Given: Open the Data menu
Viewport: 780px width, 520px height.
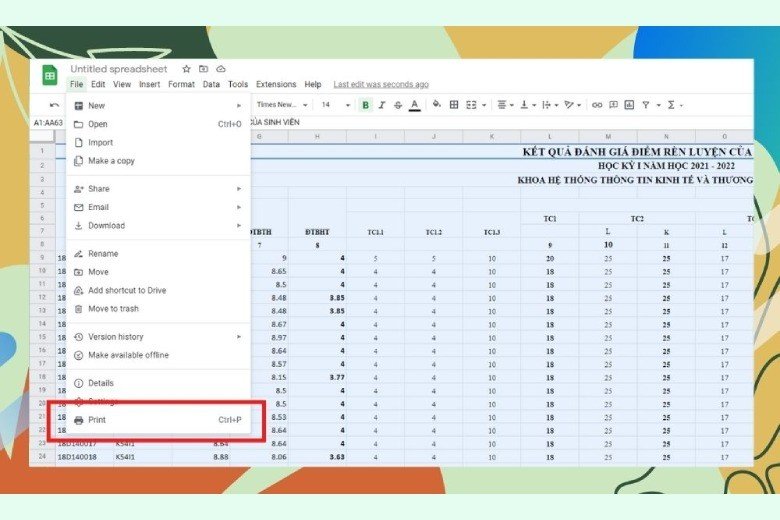Looking at the screenshot, I should [x=211, y=84].
